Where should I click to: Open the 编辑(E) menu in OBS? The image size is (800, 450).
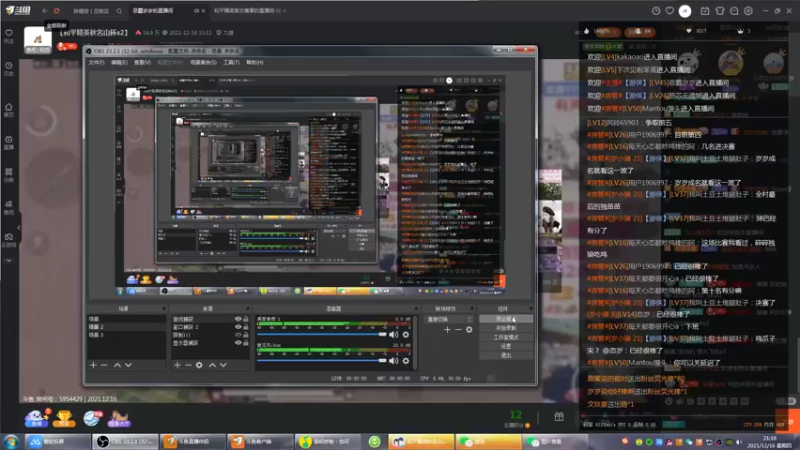point(119,62)
